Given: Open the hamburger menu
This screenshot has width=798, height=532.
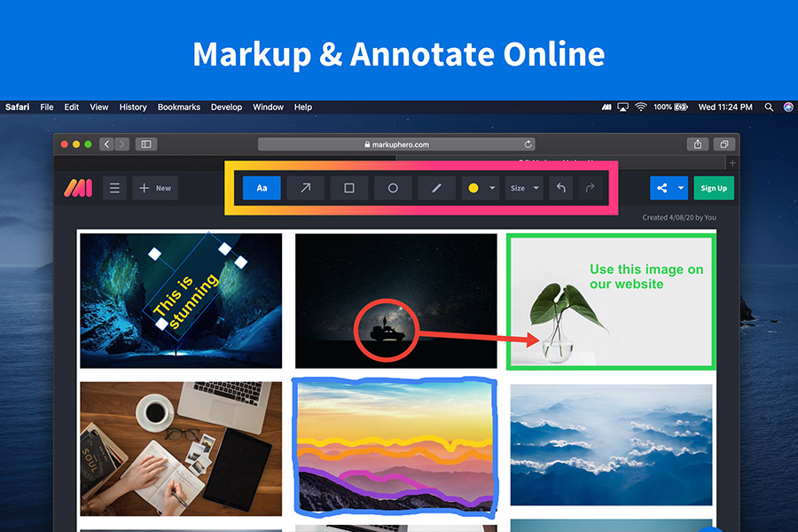Looking at the screenshot, I should coord(114,188).
